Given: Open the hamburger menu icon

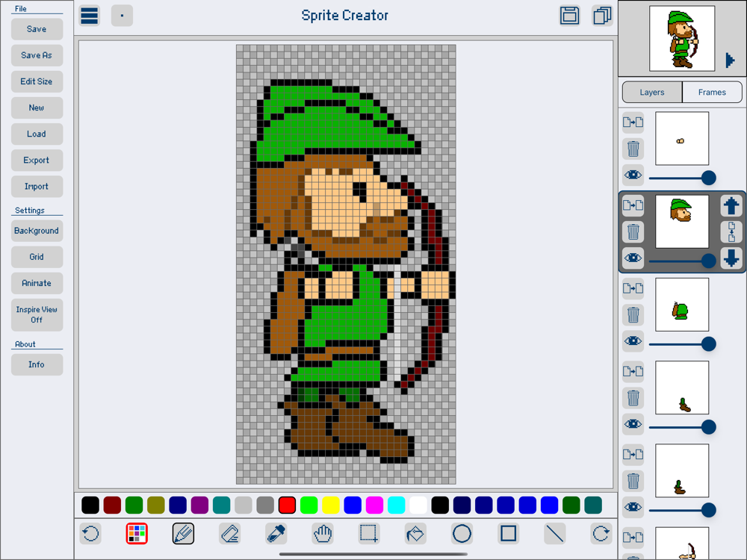Looking at the screenshot, I should coord(90,15).
